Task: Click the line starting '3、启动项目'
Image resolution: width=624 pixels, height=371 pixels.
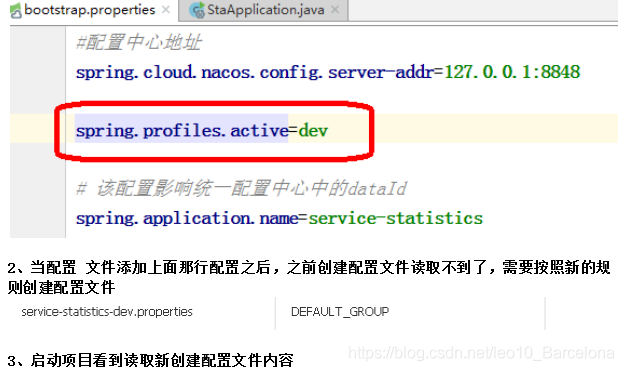Action: click(150, 361)
